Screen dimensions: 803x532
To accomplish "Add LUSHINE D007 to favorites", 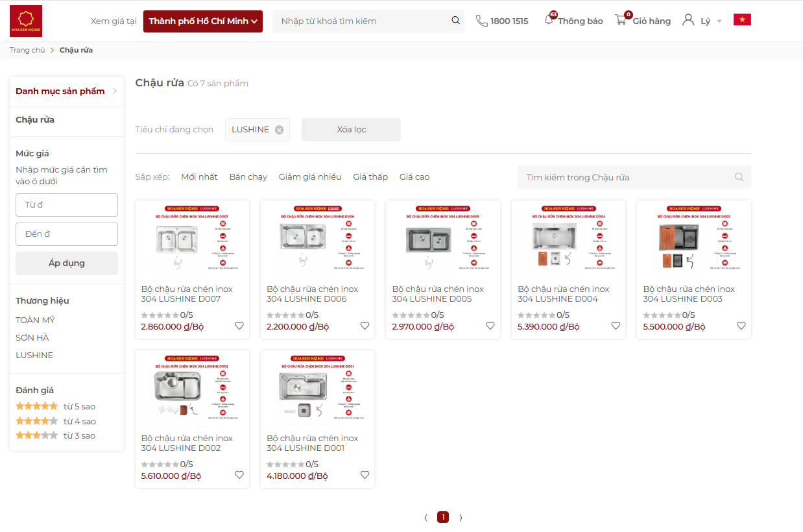I will pyautogui.click(x=239, y=326).
